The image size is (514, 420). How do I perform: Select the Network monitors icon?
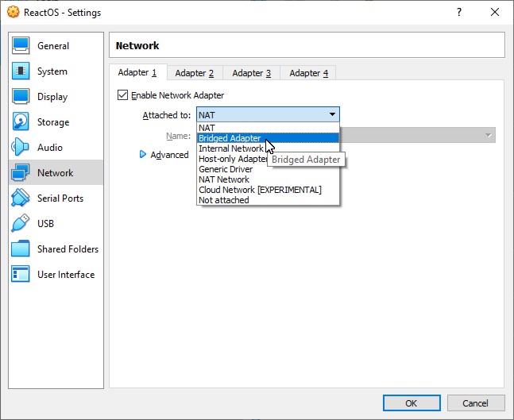coord(21,172)
